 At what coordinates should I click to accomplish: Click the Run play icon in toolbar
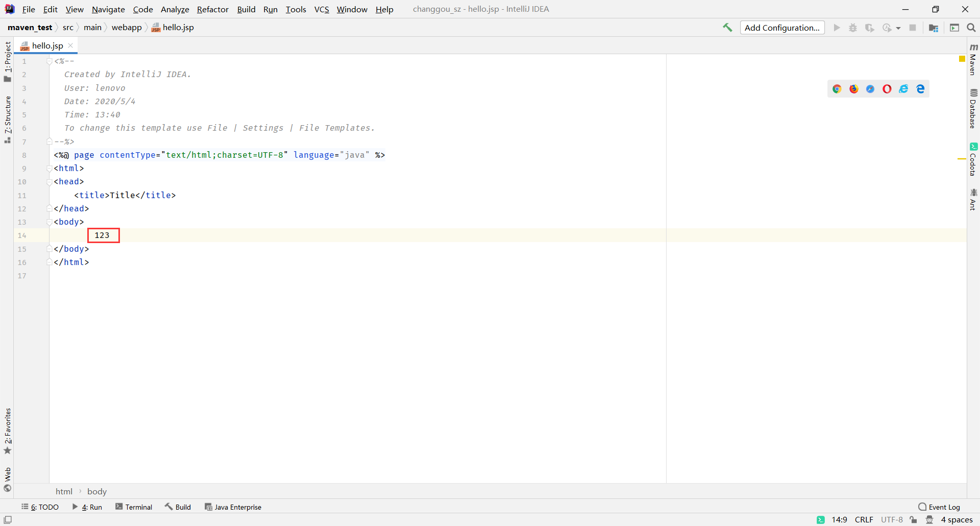click(837, 28)
